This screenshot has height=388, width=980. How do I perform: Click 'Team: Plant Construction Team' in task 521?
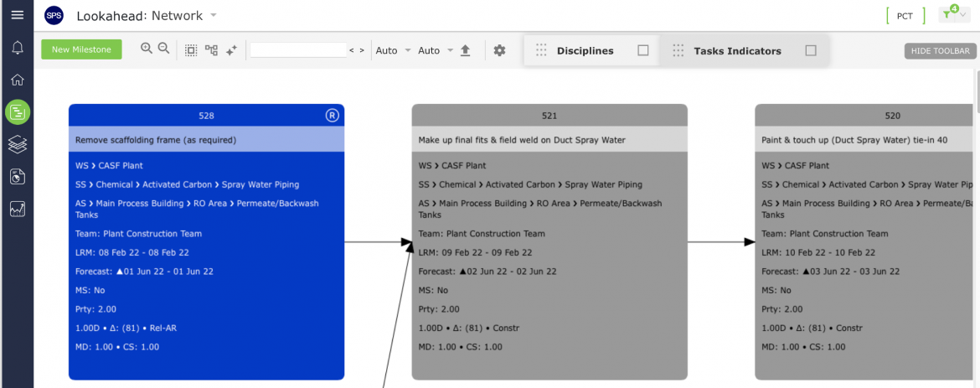pyautogui.click(x=482, y=234)
